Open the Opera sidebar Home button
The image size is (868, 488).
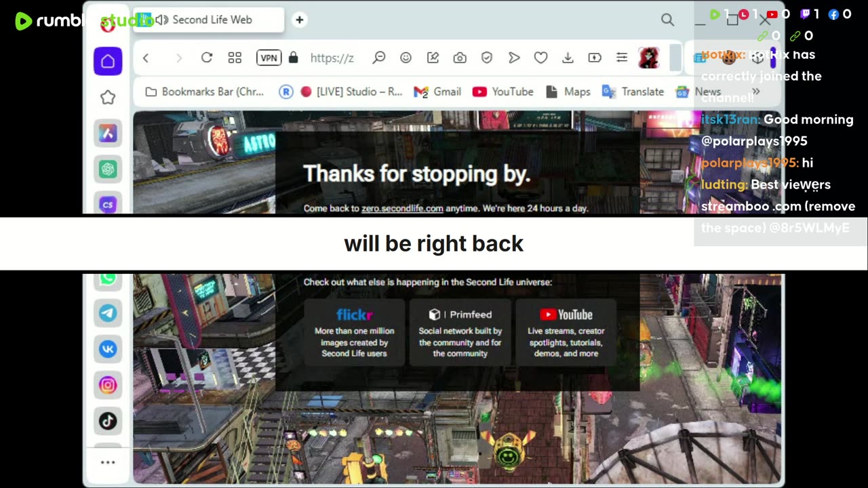coord(108,61)
